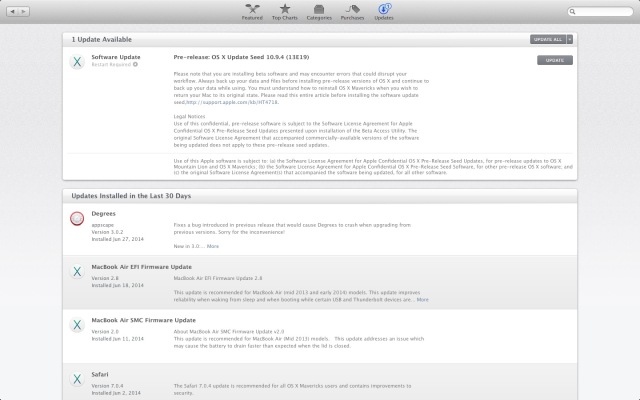Click the MacBook Air SMC Firmware icon

click(x=77, y=325)
